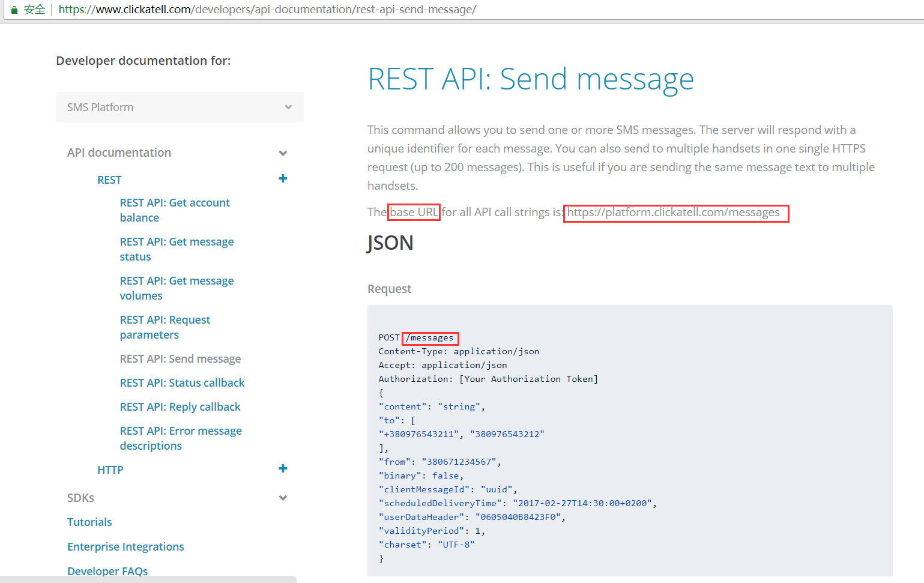
Task: View REST API: Request parameters page
Action: coord(165,327)
